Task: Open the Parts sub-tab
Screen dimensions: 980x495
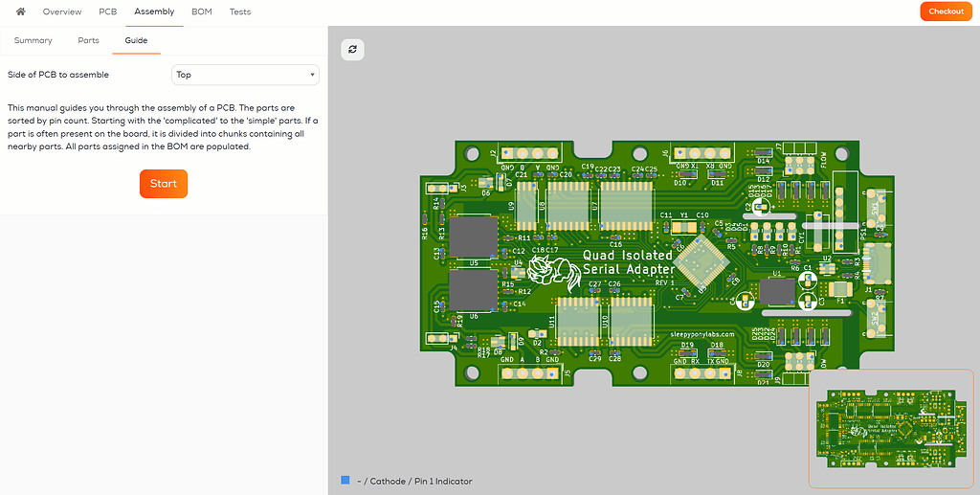Action: (x=88, y=41)
